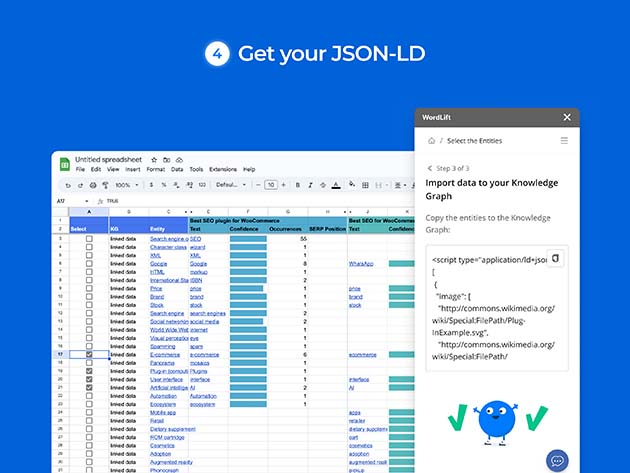Viewport: 630px width, 473px height.
Task: Tick the checkbox for Search engine o row
Action: [89, 239]
